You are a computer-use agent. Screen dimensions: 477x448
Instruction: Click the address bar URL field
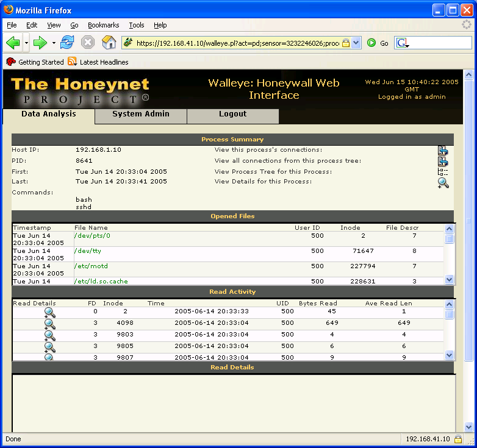tap(238, 43)
